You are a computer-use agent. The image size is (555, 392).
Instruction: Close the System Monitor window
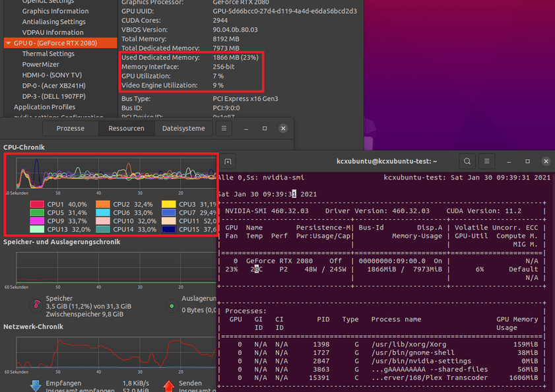[283, 128]
